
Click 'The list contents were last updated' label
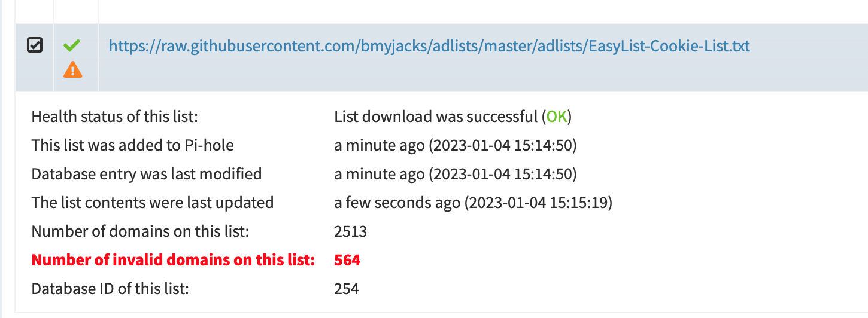(153, 203)
